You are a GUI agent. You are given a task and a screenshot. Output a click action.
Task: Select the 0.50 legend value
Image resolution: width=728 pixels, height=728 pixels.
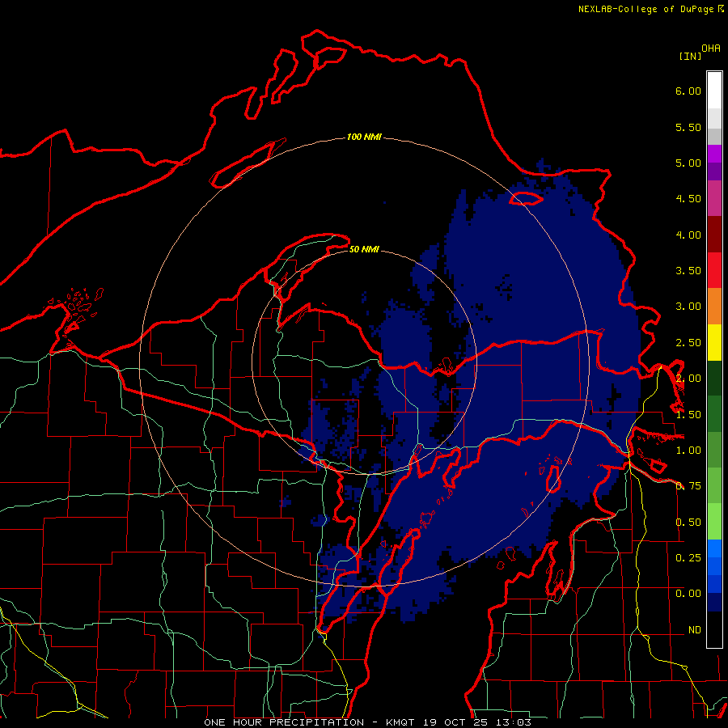coord(688,523)
